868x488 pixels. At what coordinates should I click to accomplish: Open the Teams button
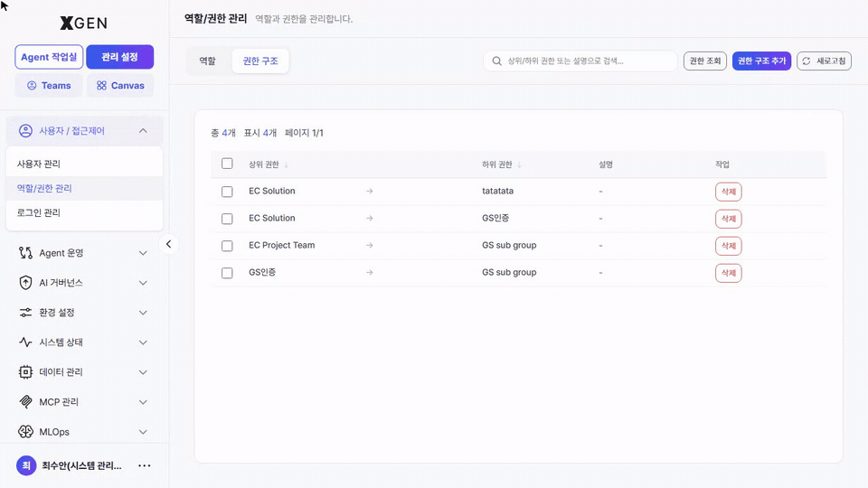[49, 86]
